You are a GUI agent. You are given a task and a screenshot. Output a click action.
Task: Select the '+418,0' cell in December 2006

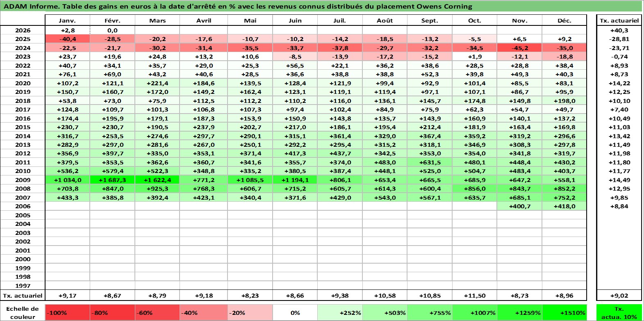564,206
